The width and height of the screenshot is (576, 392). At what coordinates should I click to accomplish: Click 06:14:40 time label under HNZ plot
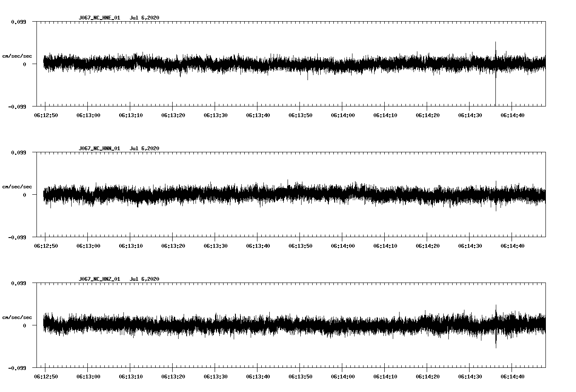coord(512,377)
